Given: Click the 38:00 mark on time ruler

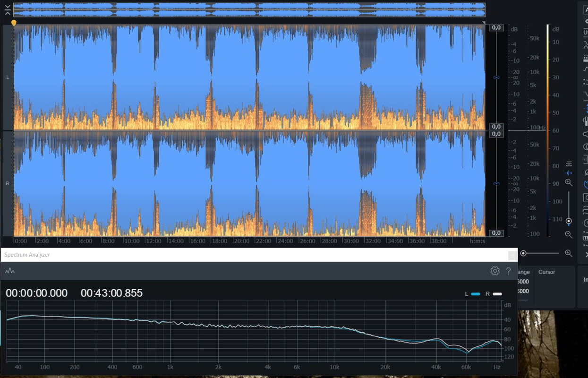Looking at the screenshot, I should [x=439, y=241].
